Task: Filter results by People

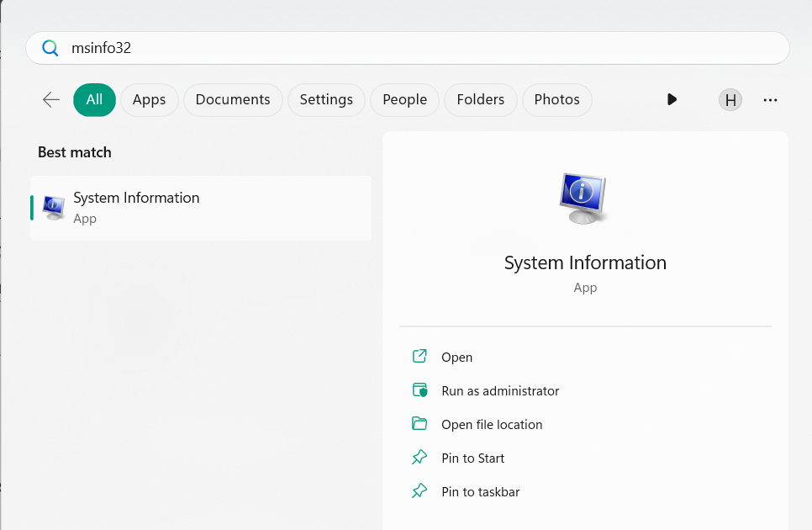Action: [x=404, y=99]
